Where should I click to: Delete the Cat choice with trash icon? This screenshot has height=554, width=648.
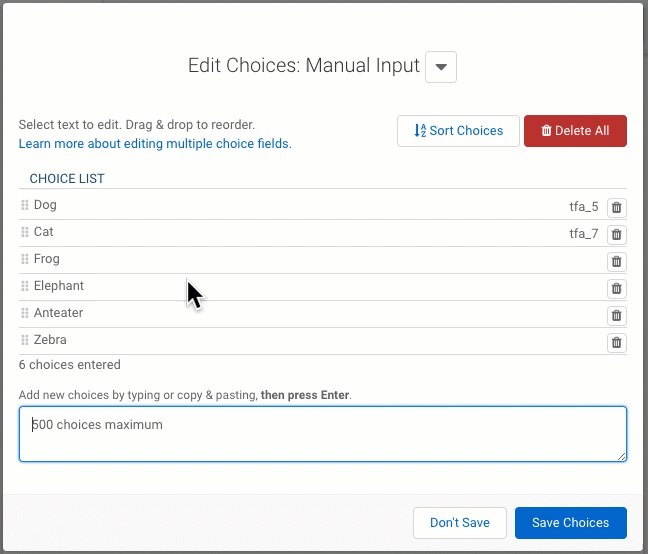(617, 235)
